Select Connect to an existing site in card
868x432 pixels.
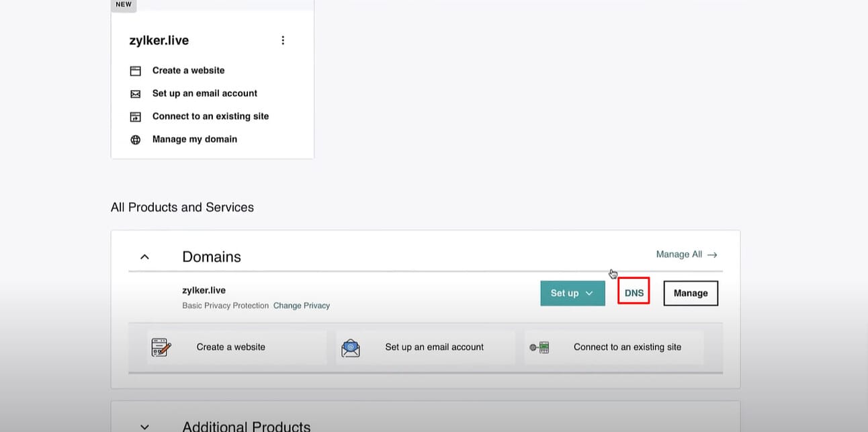[210, 116]
